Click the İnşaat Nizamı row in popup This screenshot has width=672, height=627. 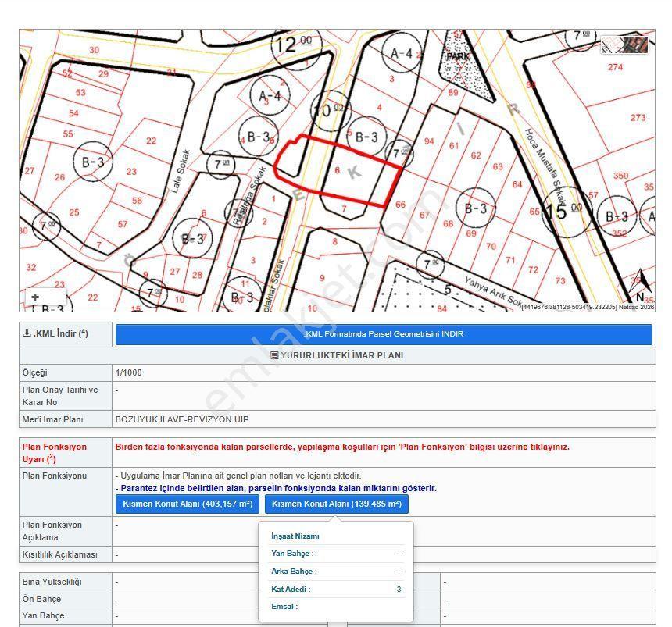(x=336, y=536)
